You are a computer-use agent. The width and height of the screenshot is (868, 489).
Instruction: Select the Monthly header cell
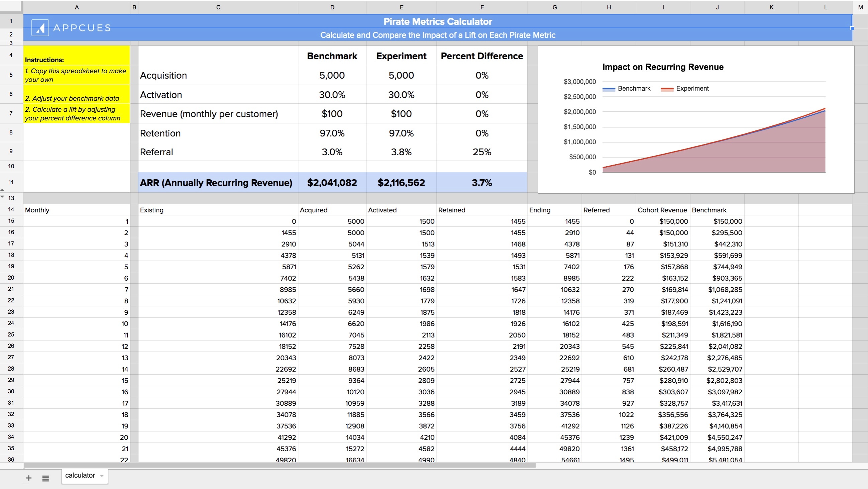click(77, 210)
